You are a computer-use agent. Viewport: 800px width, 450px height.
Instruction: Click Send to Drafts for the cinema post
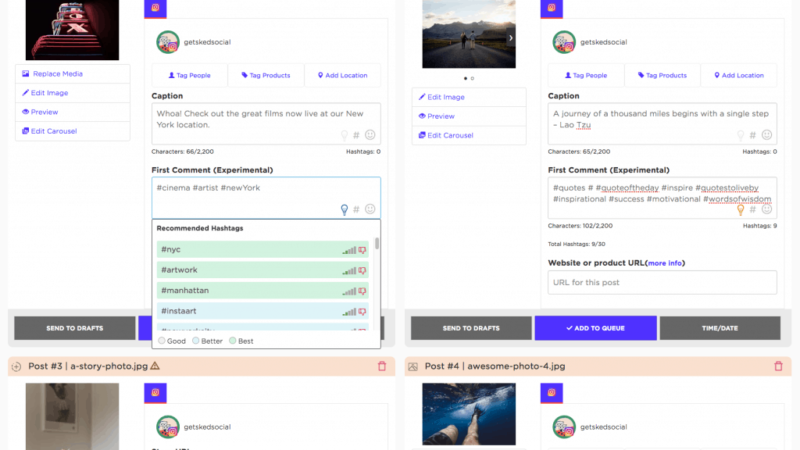pos(74,328)
